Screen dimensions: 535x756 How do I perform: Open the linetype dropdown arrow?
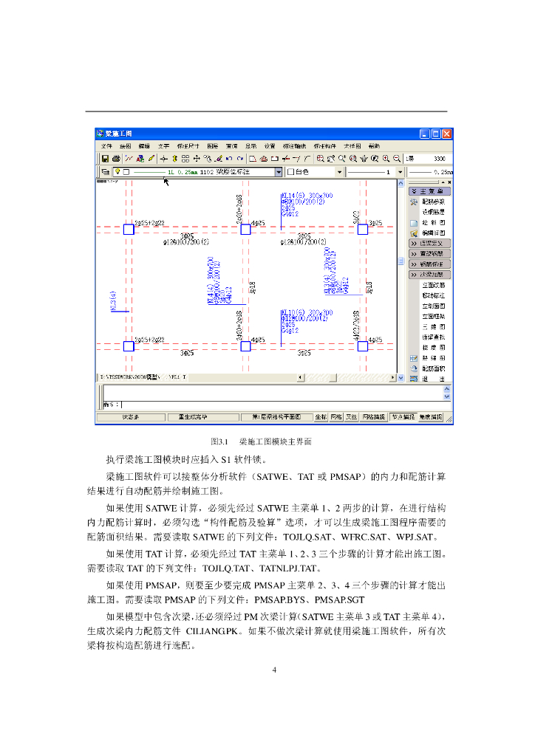400,172
